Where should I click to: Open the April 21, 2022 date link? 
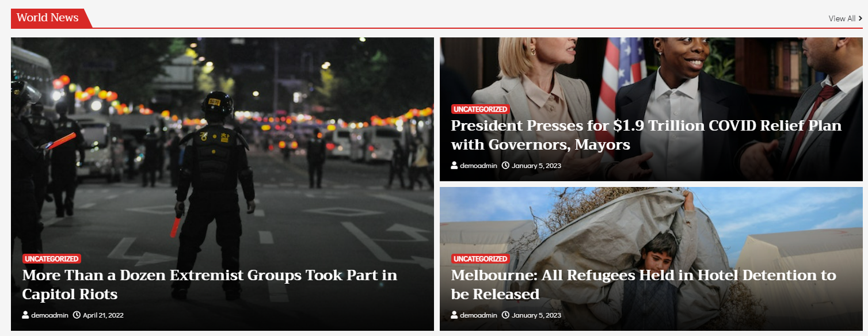coord(103,315)
